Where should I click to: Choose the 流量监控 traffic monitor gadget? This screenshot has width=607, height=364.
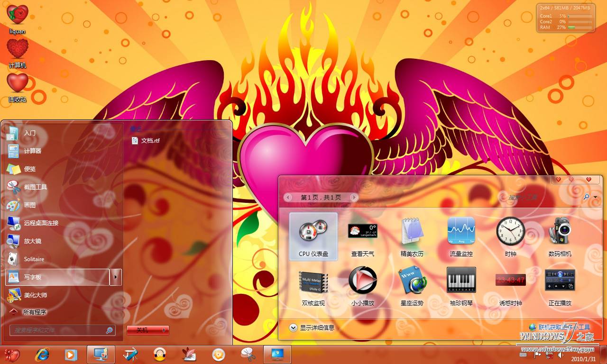pos(461,237)
